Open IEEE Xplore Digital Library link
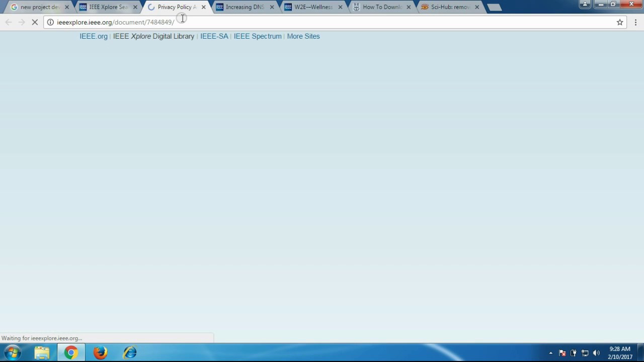This screenshot has height=362, width=644. point(153,36)
